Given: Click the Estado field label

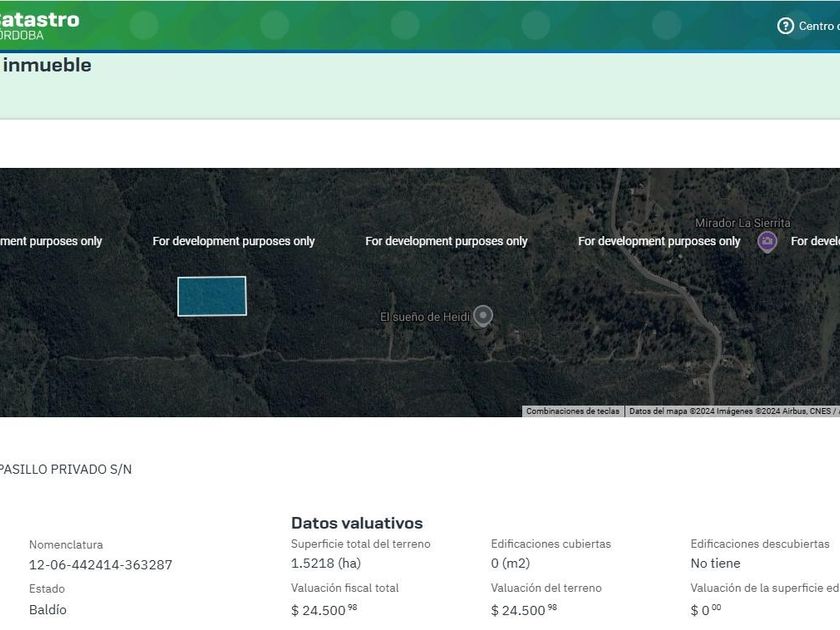Looking at the screenshot, I should click(x=47, y=588).
